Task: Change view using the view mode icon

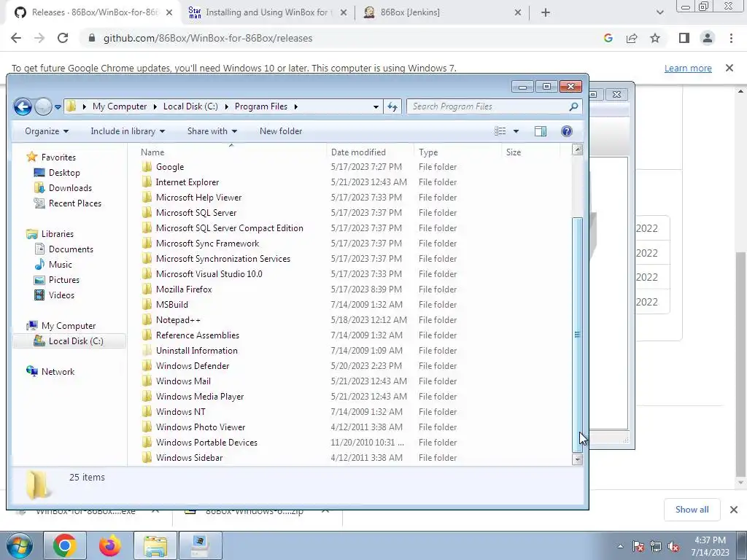Action: 500,131
